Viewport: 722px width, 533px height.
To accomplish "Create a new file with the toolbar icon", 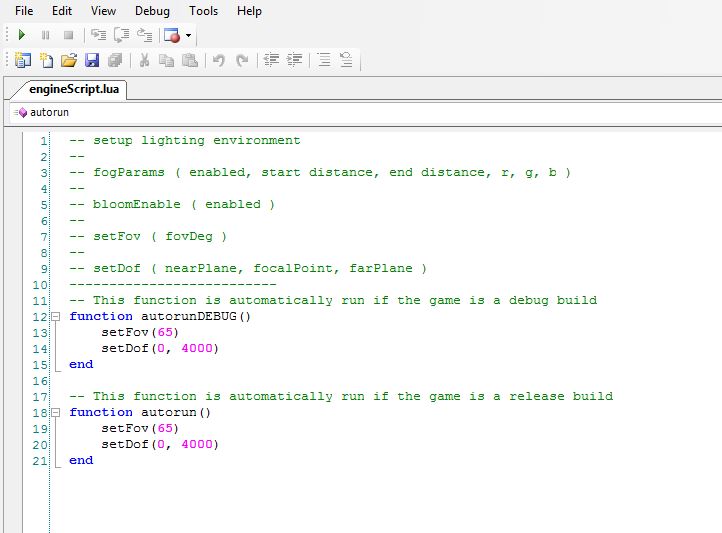I will click(x=46, y=61).
